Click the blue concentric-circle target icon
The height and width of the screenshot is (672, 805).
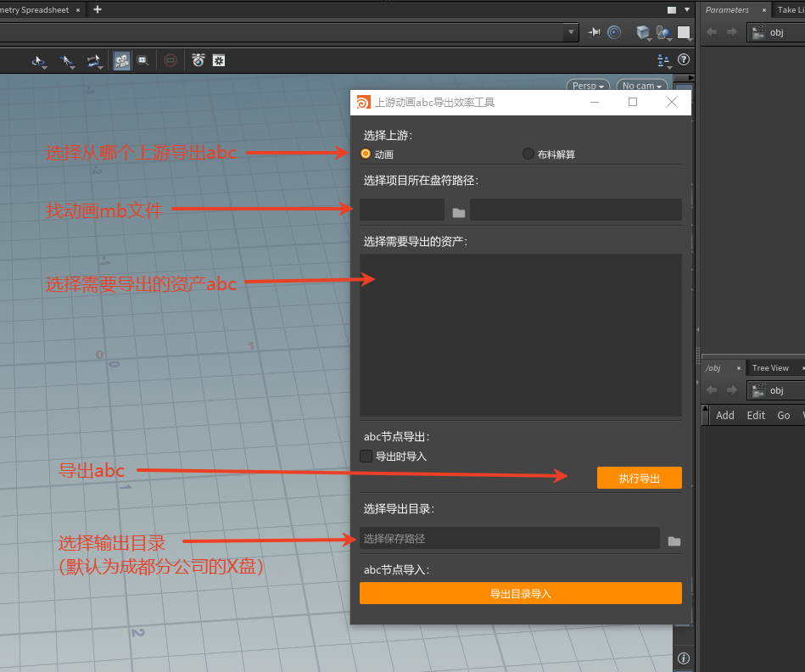coord(615,32)
